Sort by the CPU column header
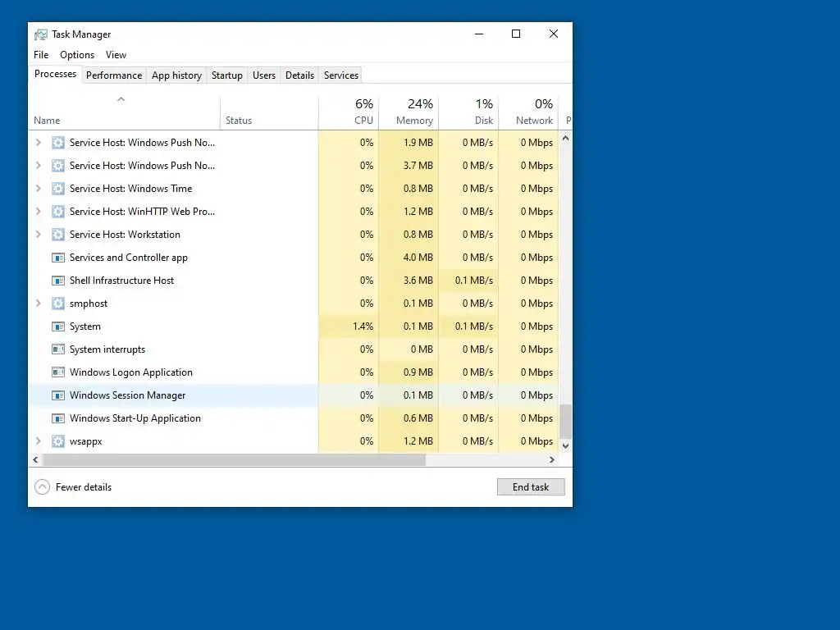This screenshot has height=630, width=840. click(x=349, y=112)
